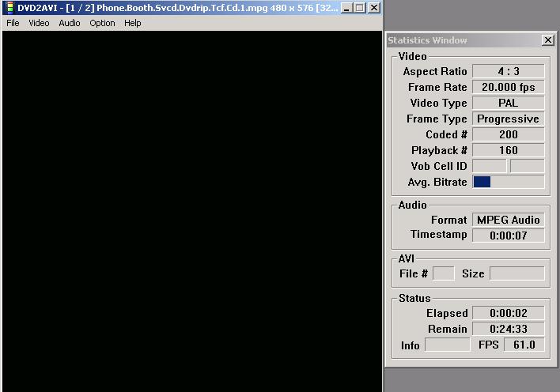
Task: Click the Aspect Ratio value 4 : 3
Action: 509,71
